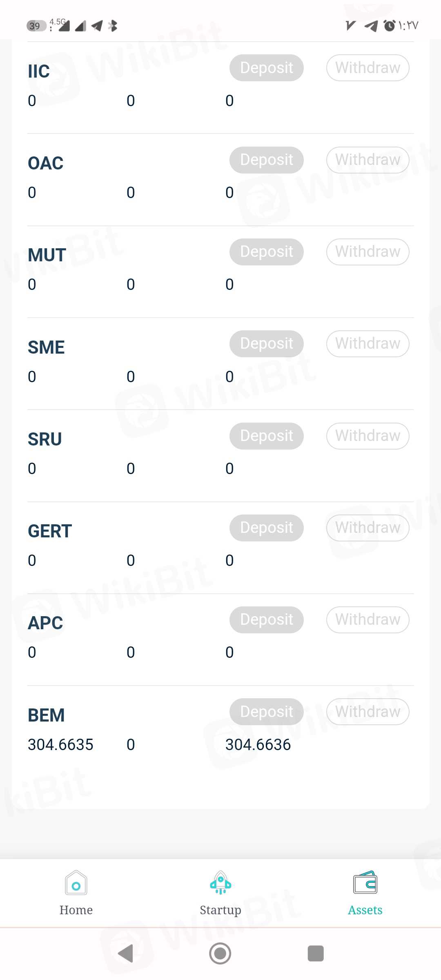
Task: Click Deposit for SRU coin
Action: tap(266, 436)
